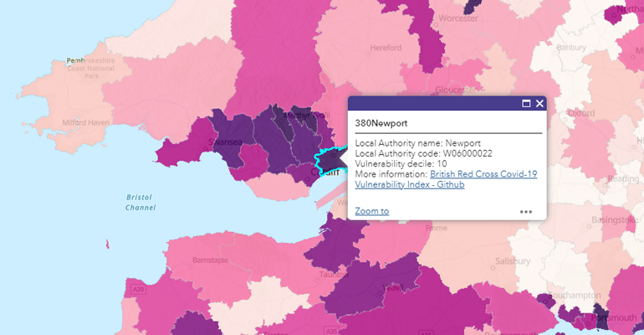Click the A39 road shield icon

coord(138,290)
